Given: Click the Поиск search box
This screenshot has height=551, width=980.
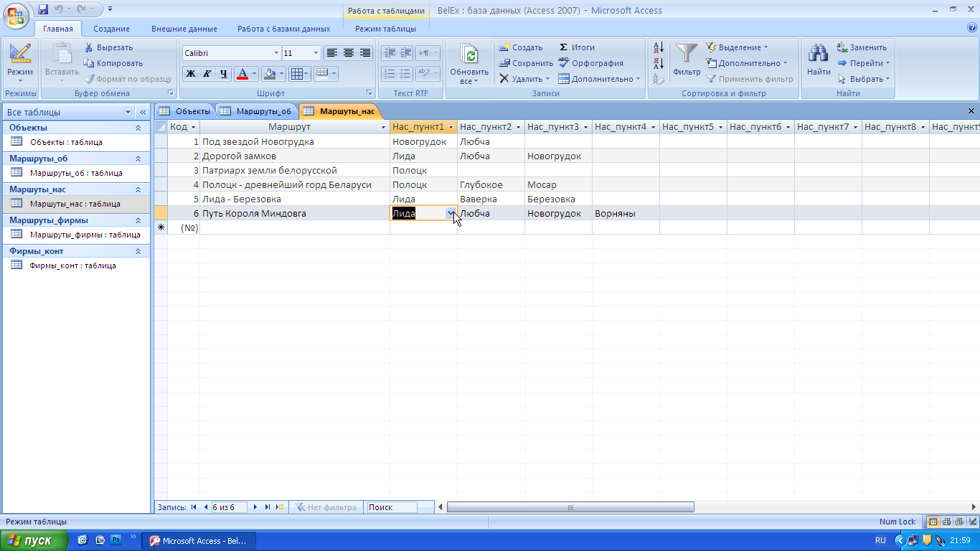Looking at the screenshot, I should tap(391, 507).
